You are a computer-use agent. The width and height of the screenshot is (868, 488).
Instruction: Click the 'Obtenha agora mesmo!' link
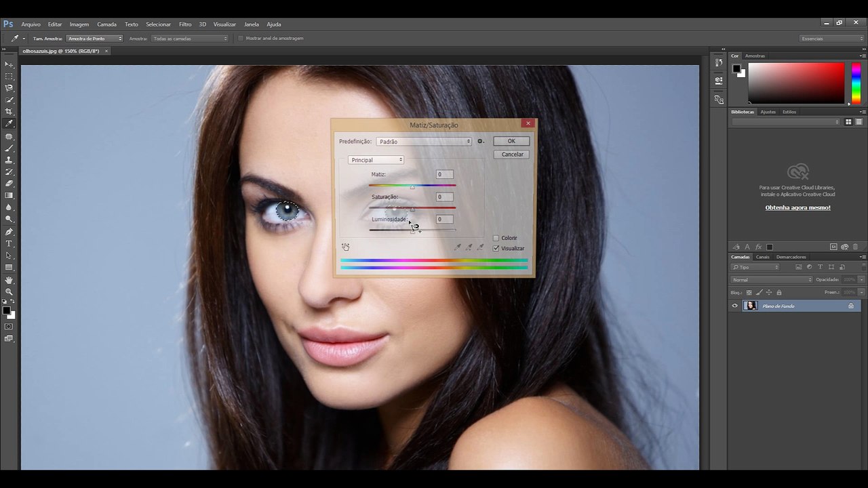tap(798, 207)
